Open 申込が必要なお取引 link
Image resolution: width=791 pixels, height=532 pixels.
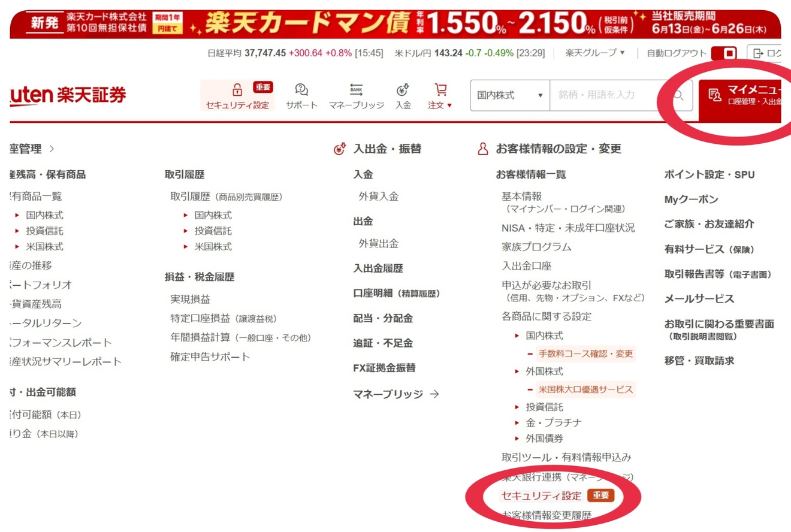pos(547,285)
